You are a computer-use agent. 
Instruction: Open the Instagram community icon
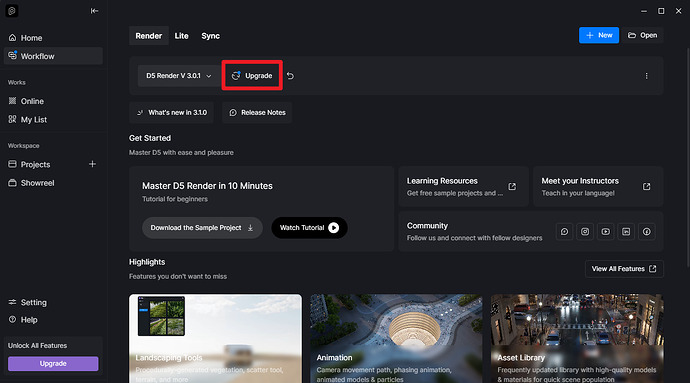tap(585, 232)
